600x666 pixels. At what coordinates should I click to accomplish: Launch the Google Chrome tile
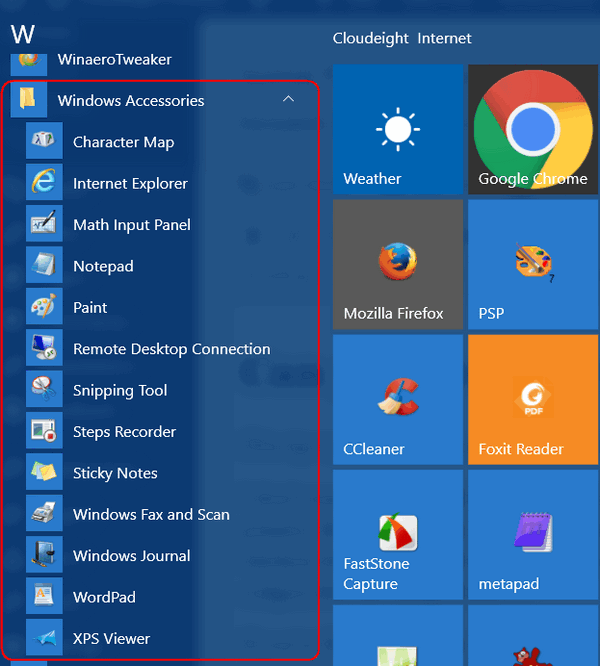coord(533,130)
